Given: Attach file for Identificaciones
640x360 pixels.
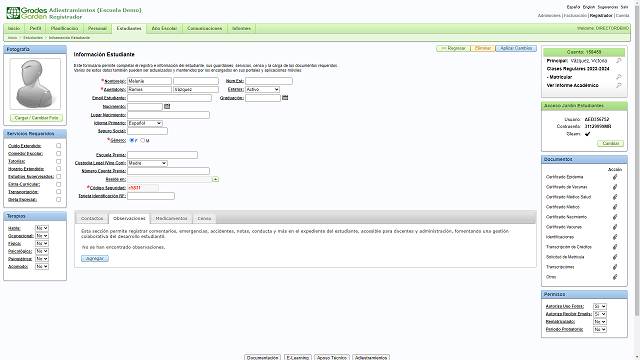Looking at the screenshot, I should point(615,237).
